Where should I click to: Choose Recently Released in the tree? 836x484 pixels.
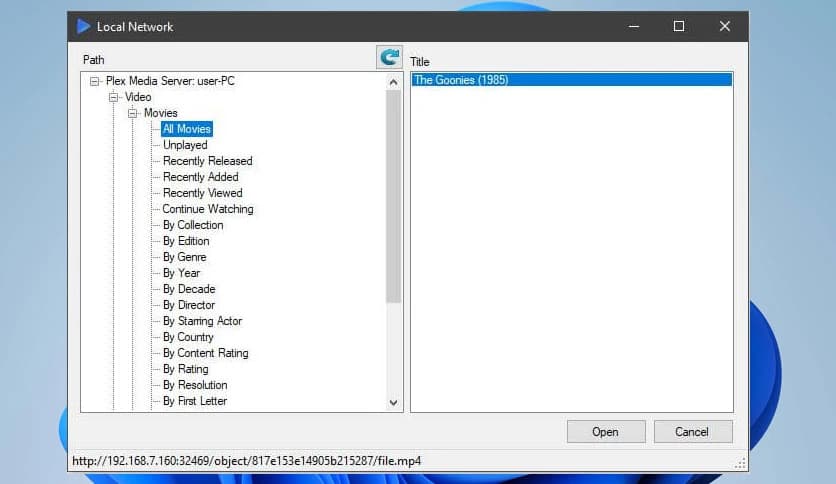[207, 161]
